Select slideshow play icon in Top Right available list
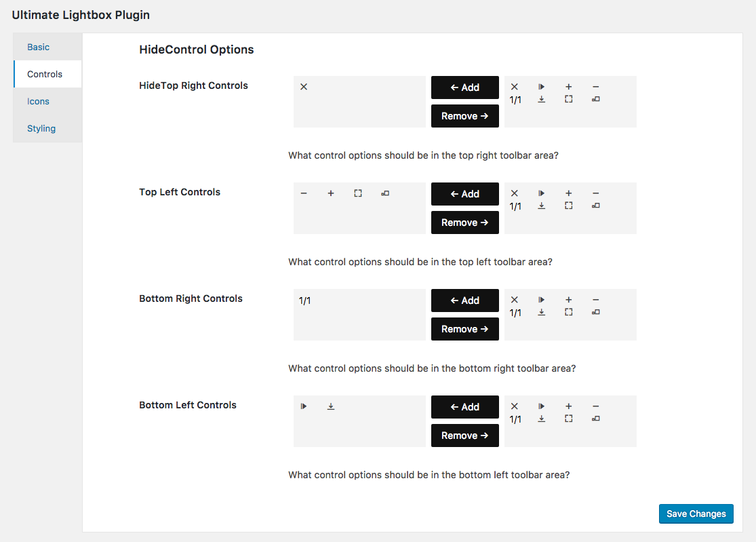756x542 pixels. pyautogui.click(x=542, y=87)
